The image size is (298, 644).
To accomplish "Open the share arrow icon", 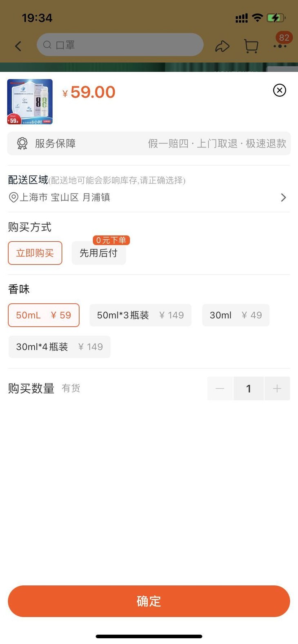I will click(222, 46).
